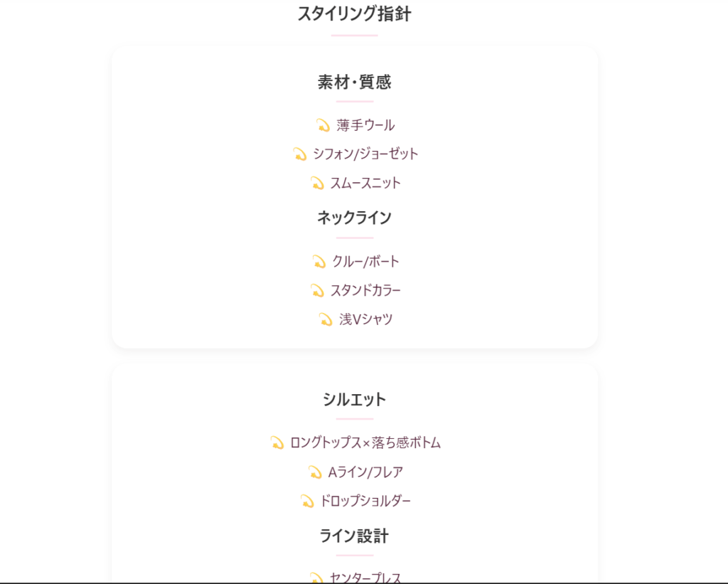Click the 素材・質感 section heading

[354, 83]
